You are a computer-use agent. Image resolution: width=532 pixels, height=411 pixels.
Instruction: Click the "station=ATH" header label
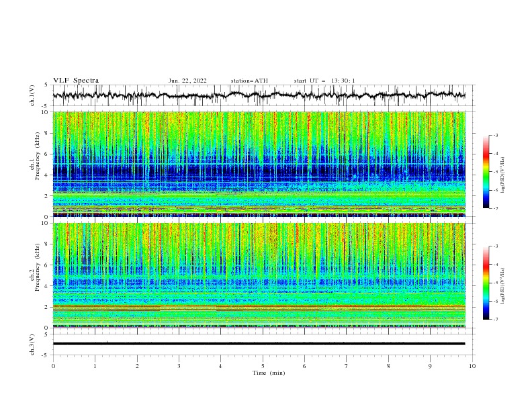coord(249,81)
